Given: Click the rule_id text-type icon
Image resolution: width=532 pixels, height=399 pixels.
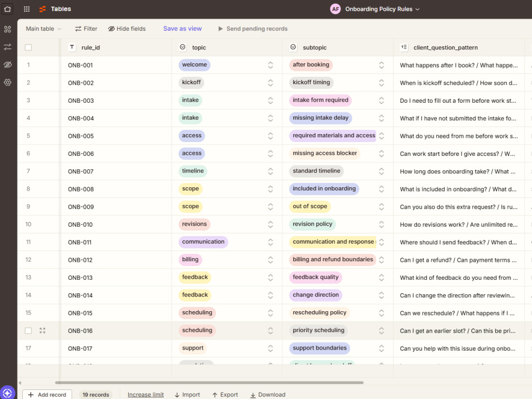Looking at the screenshot, I should [x=72, y=47].
